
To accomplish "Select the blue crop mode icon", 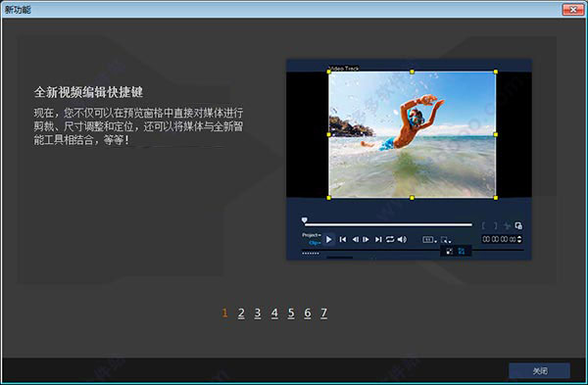I will tap(462, 251).
